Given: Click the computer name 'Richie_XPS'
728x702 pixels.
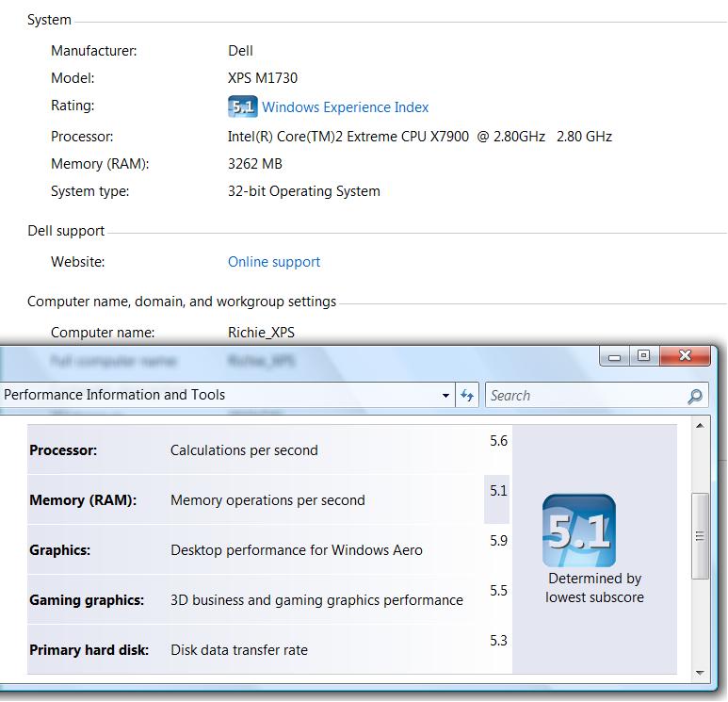Looking at the screenshot, I should click(261, 333).
